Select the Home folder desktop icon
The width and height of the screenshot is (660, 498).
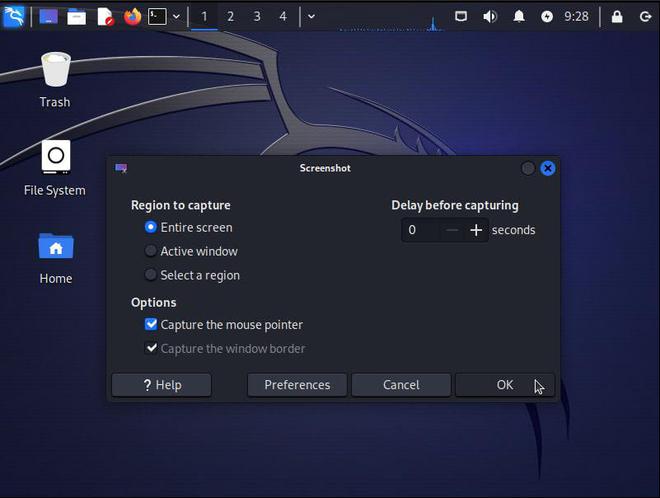click(x=56, y=258)
